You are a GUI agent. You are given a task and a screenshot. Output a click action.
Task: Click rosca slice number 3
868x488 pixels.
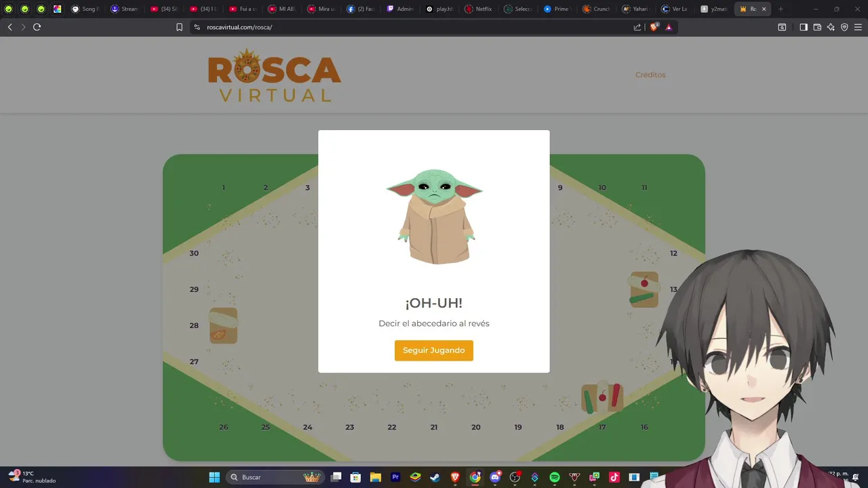coord(307,188)
